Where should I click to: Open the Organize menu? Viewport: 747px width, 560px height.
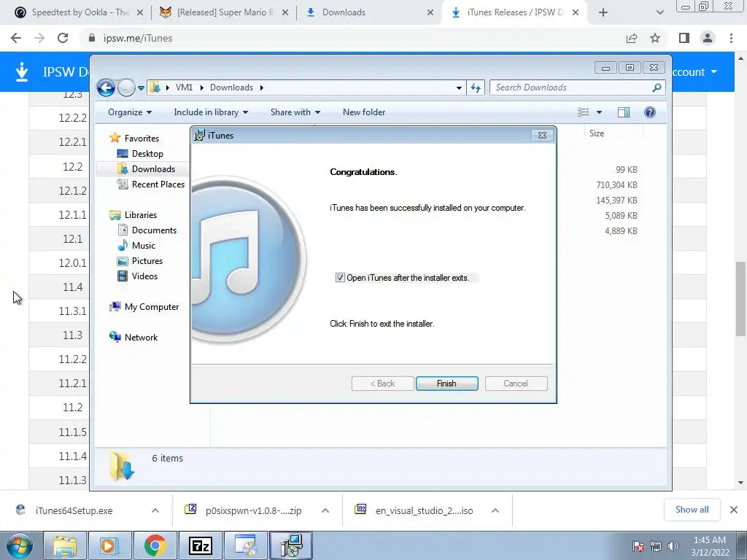pyautogui.click(x=130, y=112)
